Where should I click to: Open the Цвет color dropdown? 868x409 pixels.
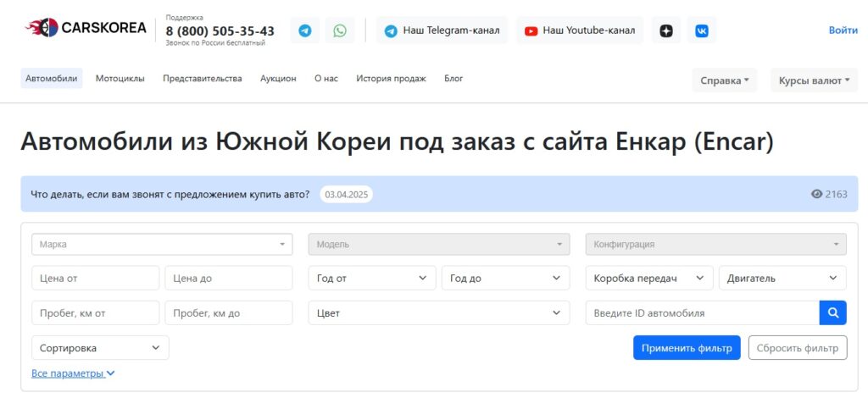click(439, 312)
